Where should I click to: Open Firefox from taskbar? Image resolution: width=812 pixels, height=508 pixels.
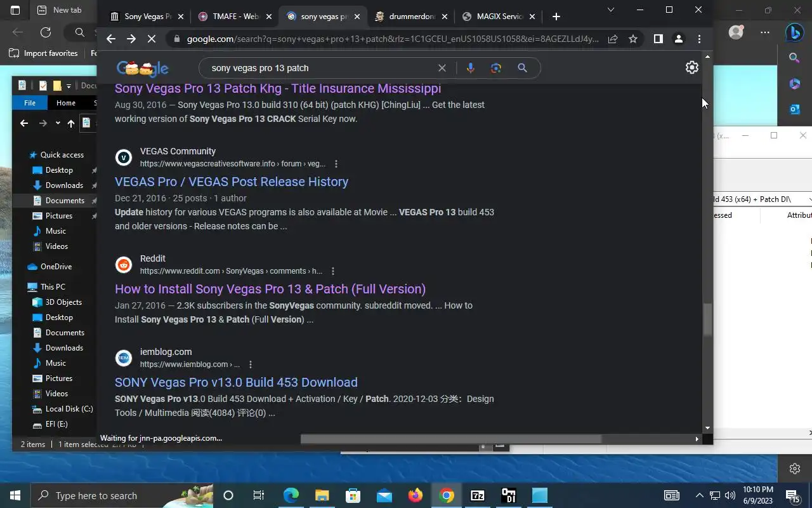416,495
